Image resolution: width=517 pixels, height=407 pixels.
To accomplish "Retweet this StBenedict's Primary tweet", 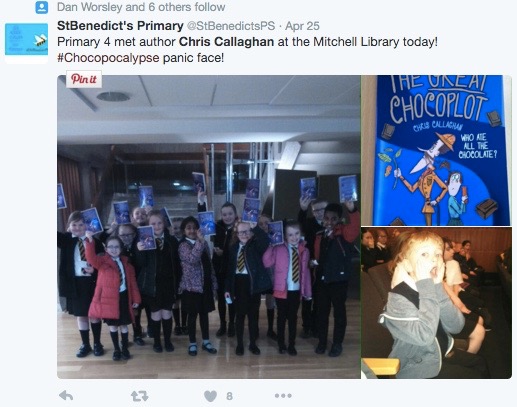I will (x=140, y=396).
